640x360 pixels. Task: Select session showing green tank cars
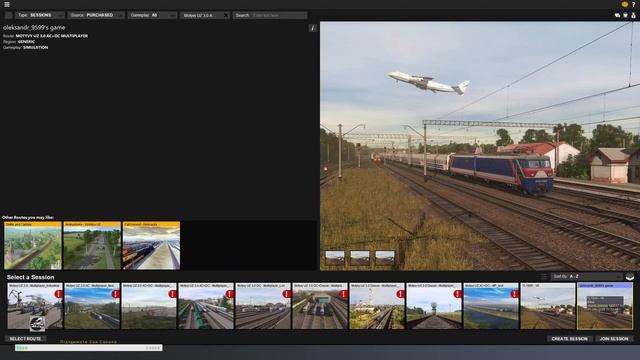coord(206,306)
